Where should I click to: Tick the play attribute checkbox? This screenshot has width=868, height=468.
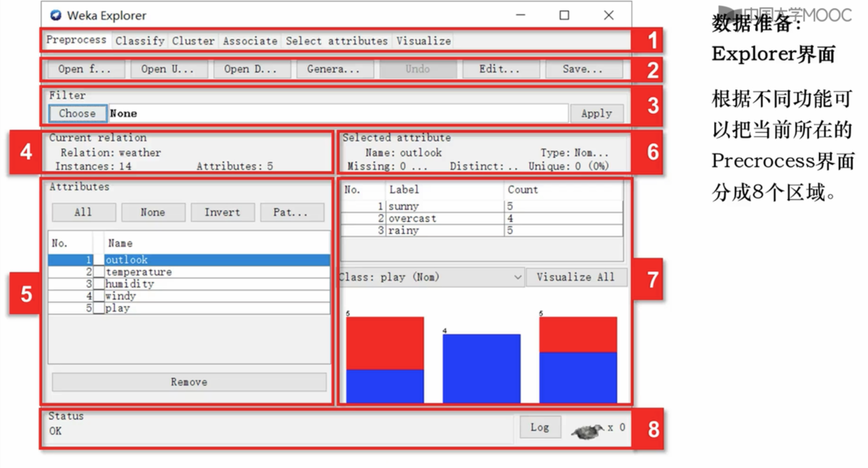pyautogui.click(x=99, y=308)
